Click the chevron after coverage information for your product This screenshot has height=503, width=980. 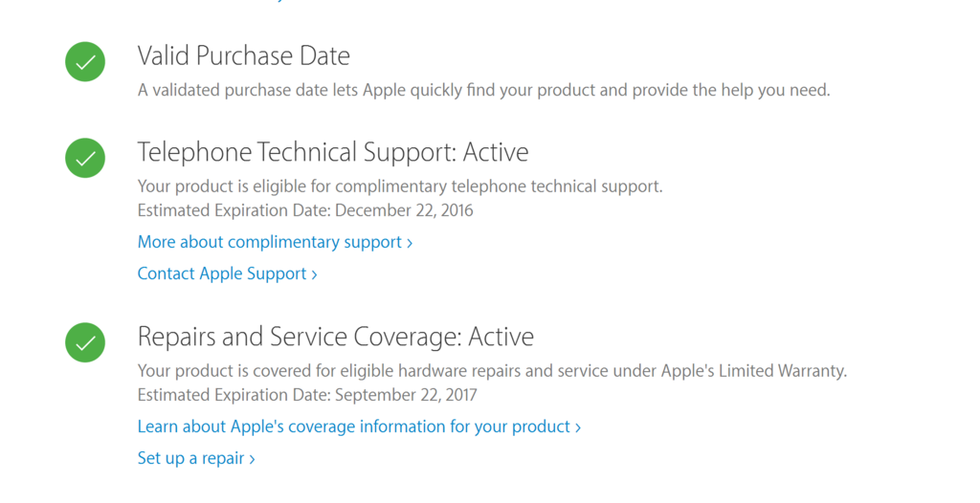[578, 427]
